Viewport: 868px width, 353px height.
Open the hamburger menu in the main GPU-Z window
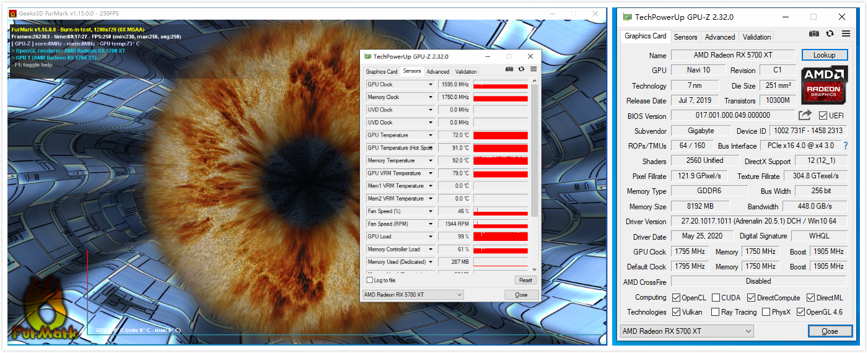[846, 34]
